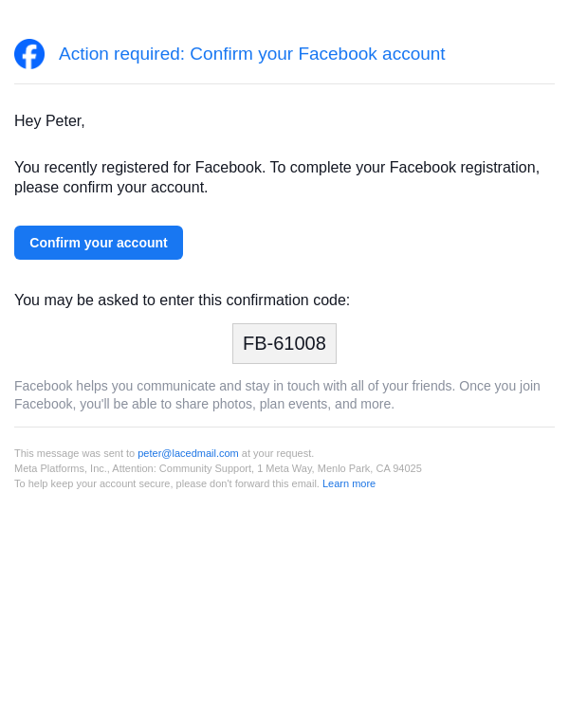The width and height of the screenshot is (569, 728).
Task: Open the peter@lacedmail.com email link
Action: (x=188, y=453)
